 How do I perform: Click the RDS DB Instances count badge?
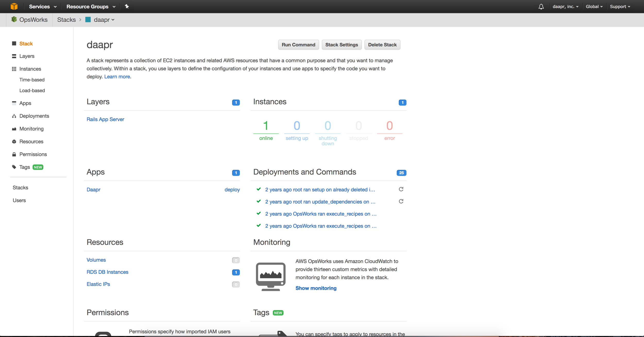click(x=236, y=272)
